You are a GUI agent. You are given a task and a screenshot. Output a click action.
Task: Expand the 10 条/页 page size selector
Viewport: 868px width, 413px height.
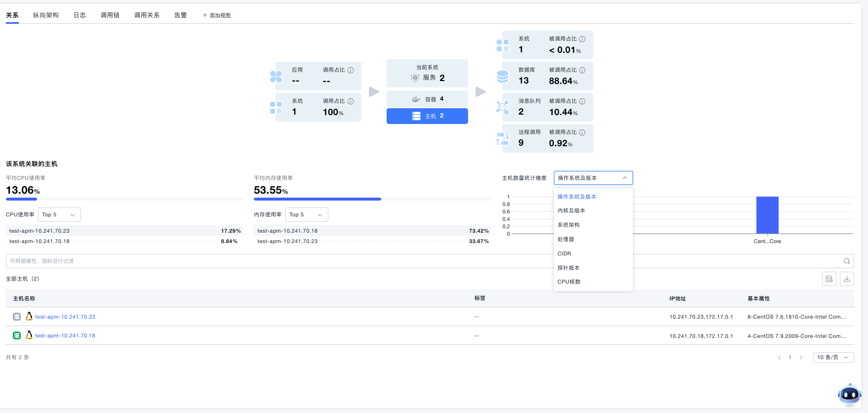tap(833, 358)
